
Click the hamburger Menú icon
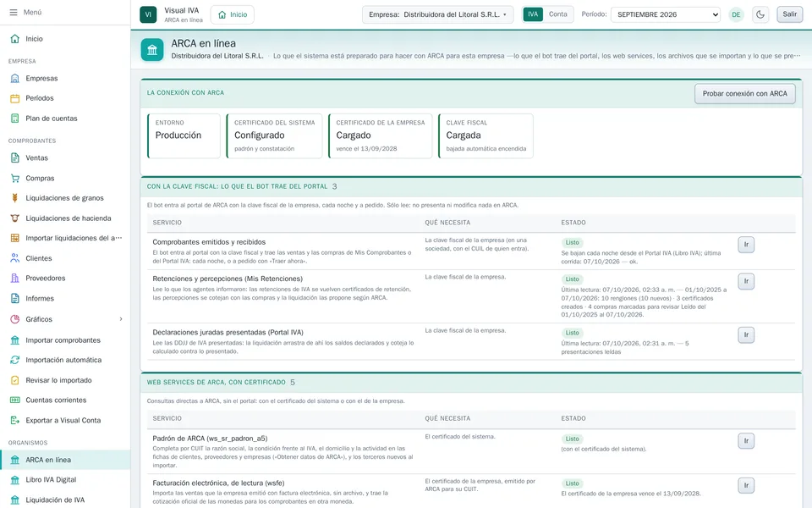(14, 12)
